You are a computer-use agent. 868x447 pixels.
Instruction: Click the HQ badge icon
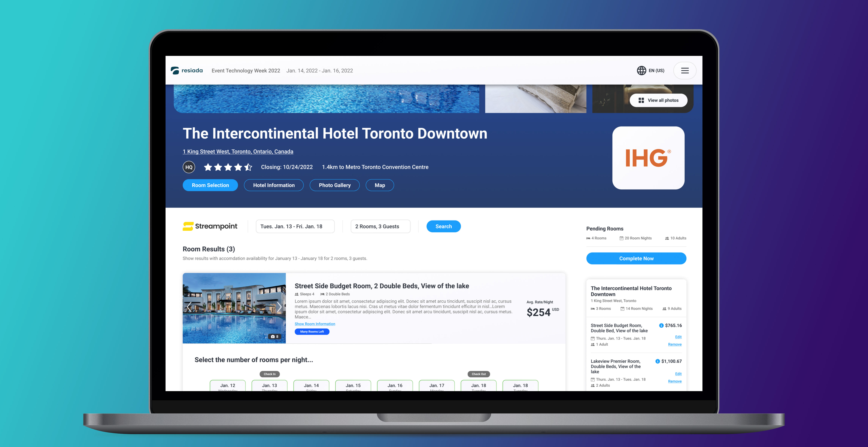pos(189,167)
